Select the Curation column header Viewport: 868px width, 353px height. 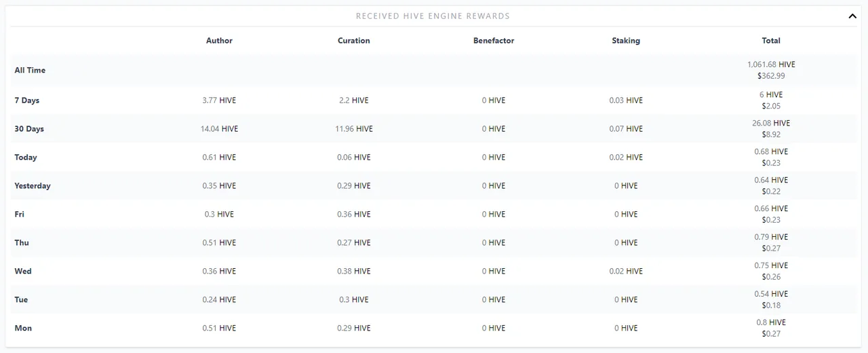coord(354,41)
